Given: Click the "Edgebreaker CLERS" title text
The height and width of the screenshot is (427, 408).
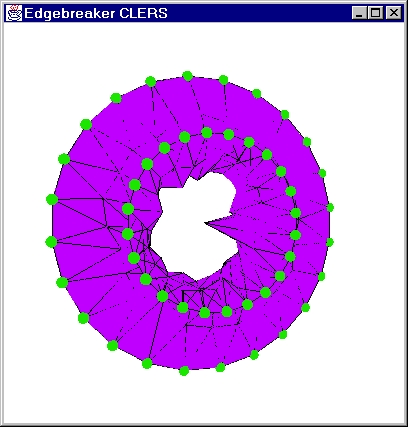Looking at the screenshot, I should (96, 14).
